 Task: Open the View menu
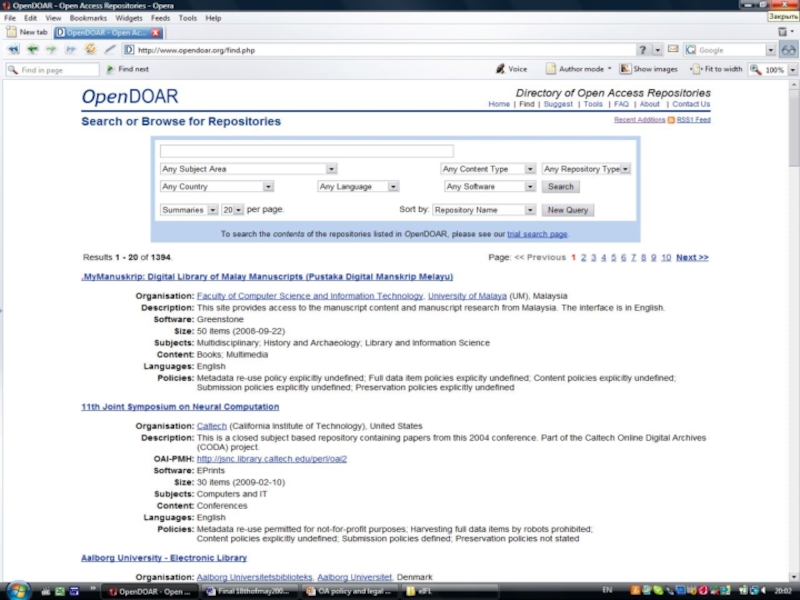(53, 18)
